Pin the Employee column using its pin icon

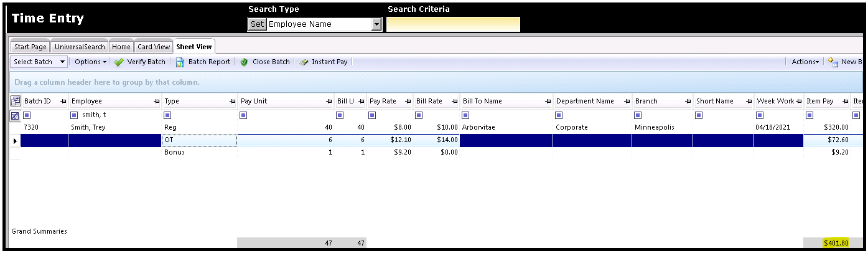(x=156, y=102)
